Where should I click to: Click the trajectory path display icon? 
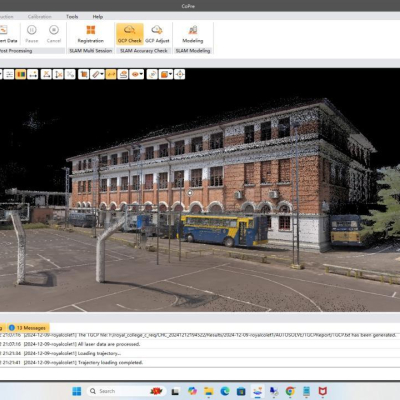[123, 74]
